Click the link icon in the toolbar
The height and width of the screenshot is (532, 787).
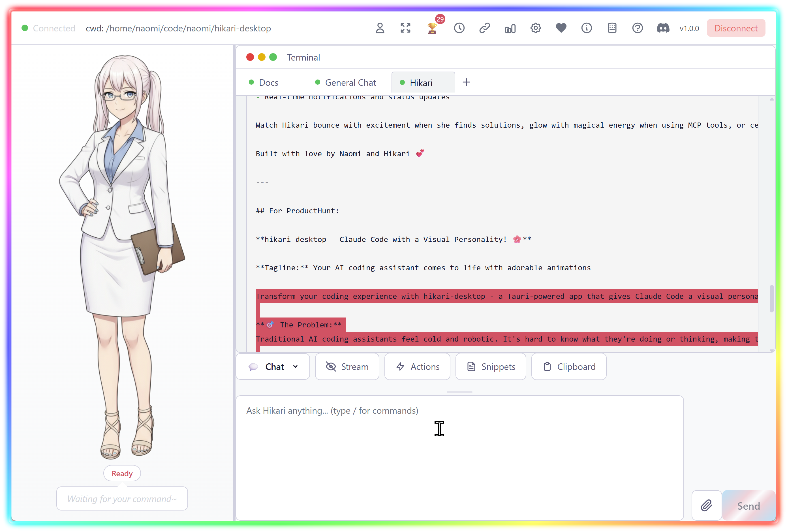[484, 28]
